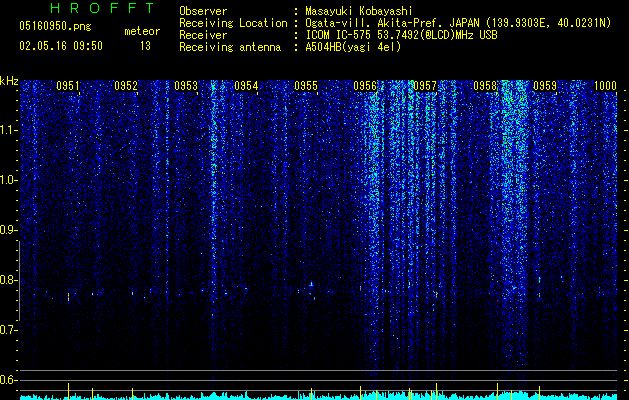Click the 0957 time marker
629x400 pixels.
[x=425, y=86]
